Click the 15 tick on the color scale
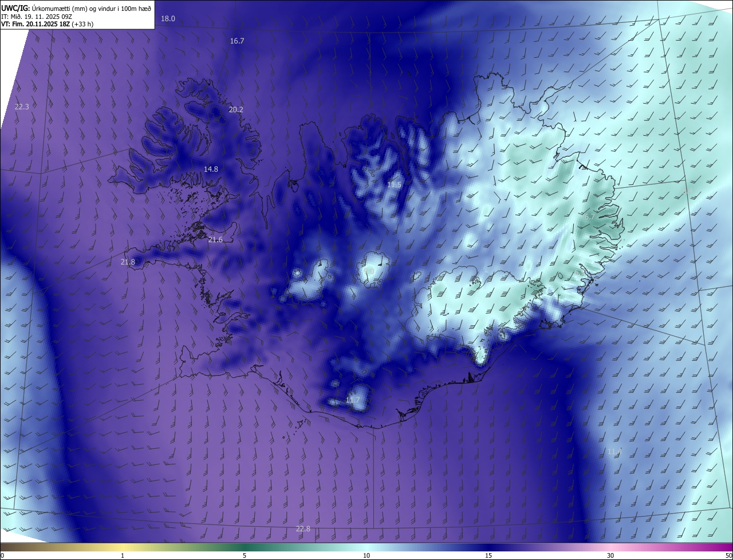 point(488,555)
